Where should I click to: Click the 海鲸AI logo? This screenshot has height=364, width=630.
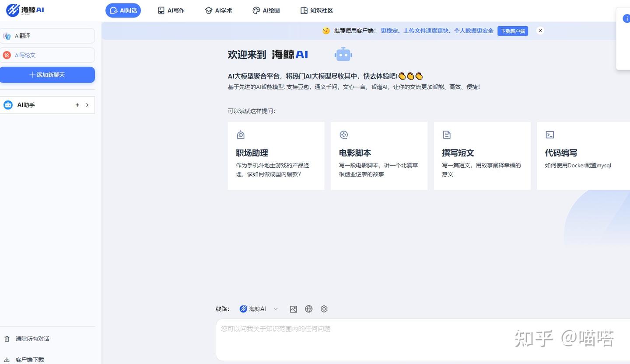click(25, 10)
